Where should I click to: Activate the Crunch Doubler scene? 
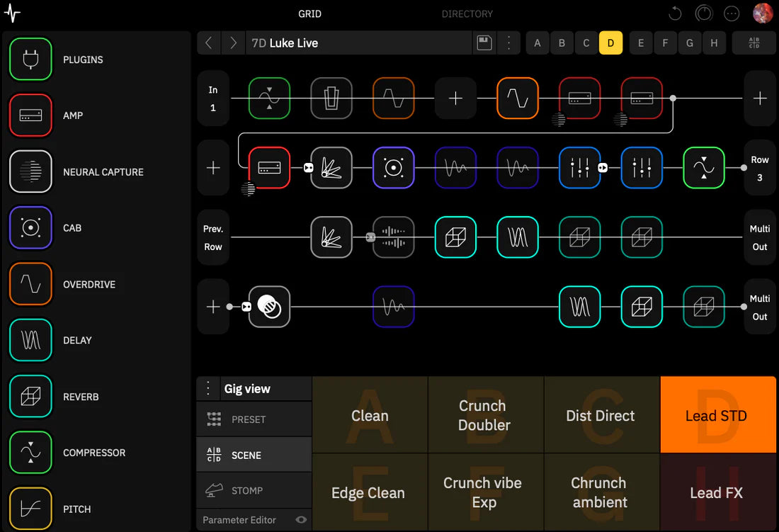[484, 414]
